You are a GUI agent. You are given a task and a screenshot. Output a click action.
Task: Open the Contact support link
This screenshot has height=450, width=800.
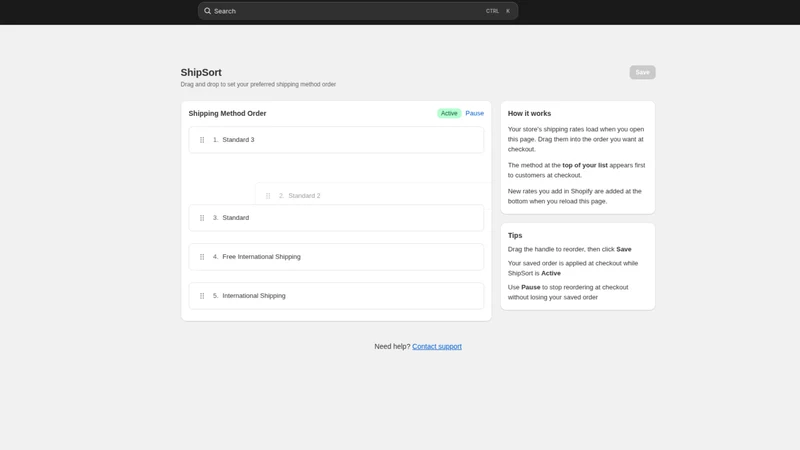[437, 346]
